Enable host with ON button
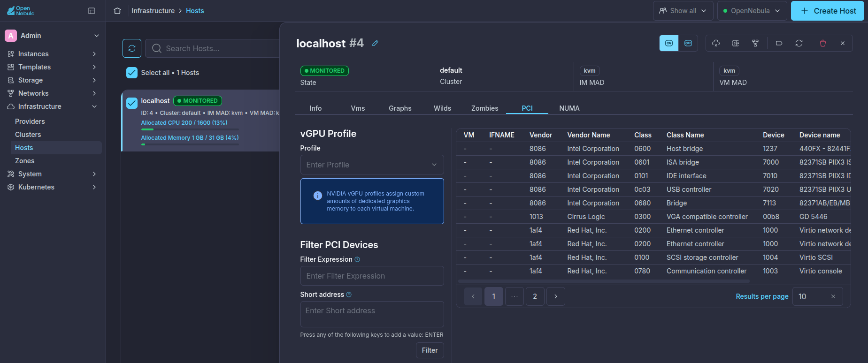The image size is (868, 363). pos(669,43)
